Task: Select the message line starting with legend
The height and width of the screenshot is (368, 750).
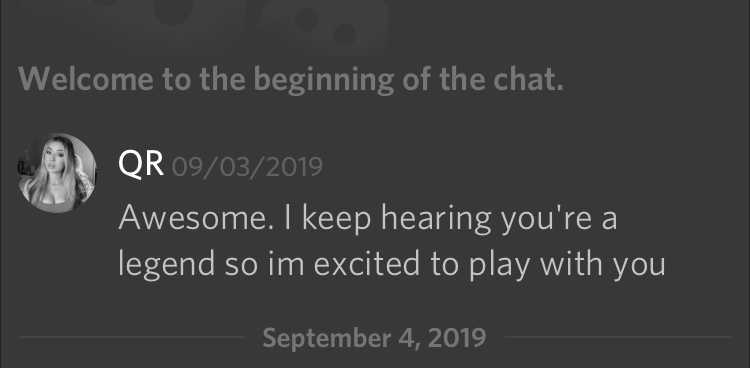Action: 392,265
